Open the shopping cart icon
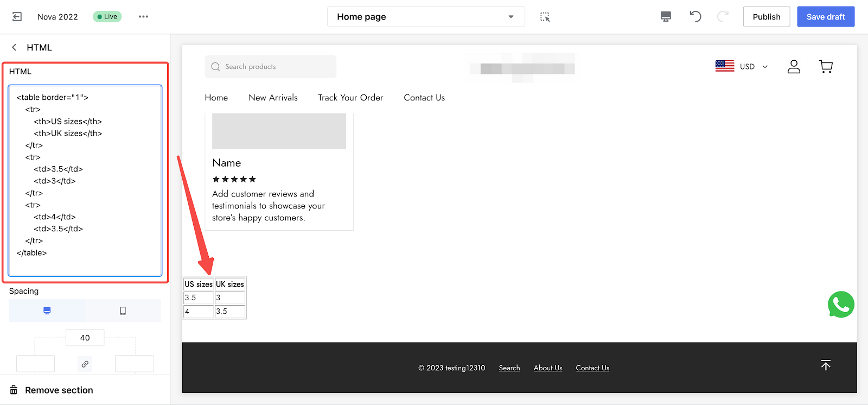Image resolution: width=868 pixels, height=405 pixels. click(826, 67)
